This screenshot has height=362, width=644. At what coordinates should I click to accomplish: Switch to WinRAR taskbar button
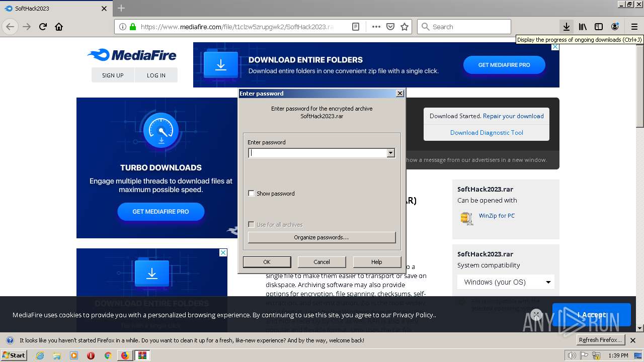tap(143, 355)
